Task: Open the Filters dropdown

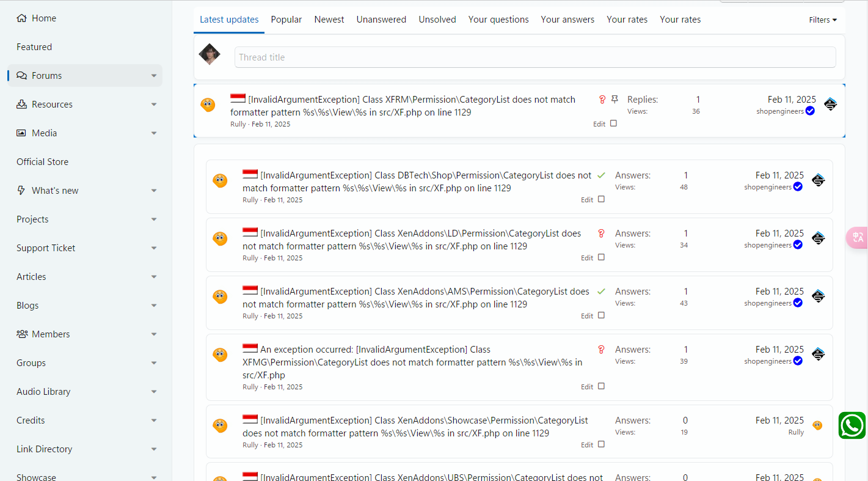Action: [823, 20]
